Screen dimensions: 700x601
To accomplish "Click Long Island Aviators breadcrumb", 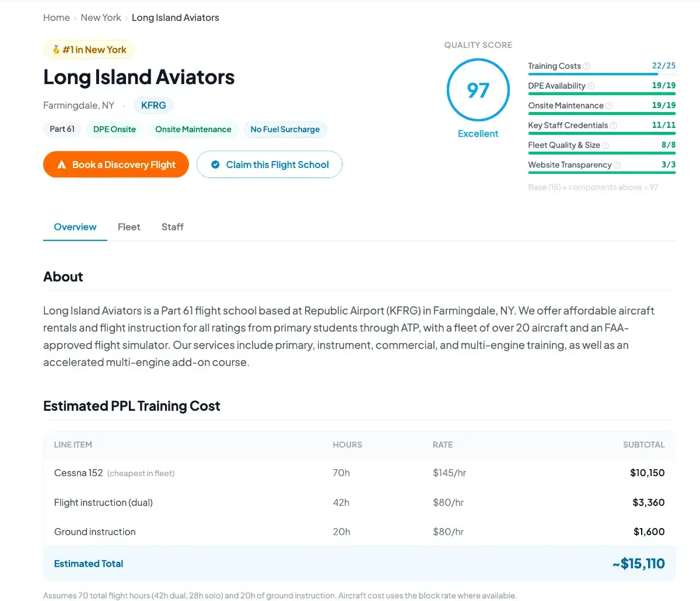I will click(x=176, y=18).
